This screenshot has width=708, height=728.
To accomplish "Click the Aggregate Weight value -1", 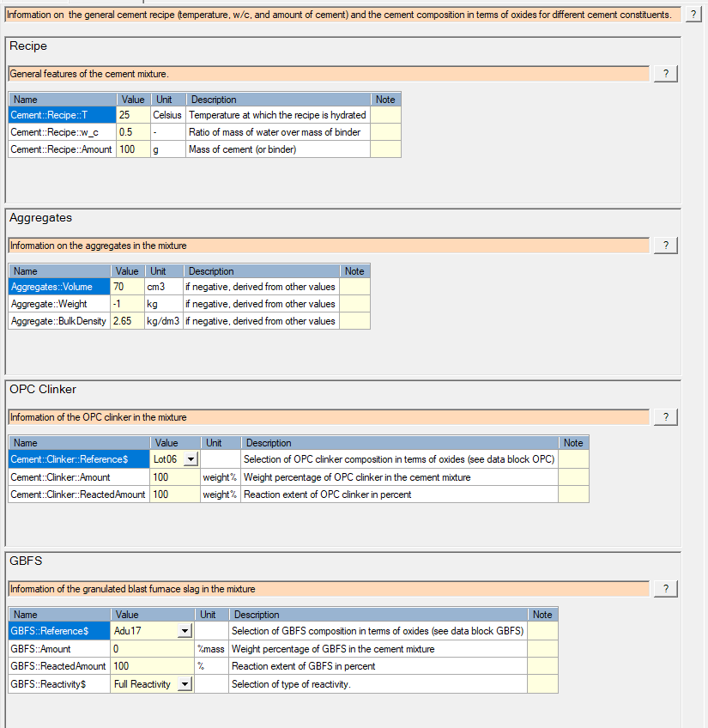I will point(128,304).
